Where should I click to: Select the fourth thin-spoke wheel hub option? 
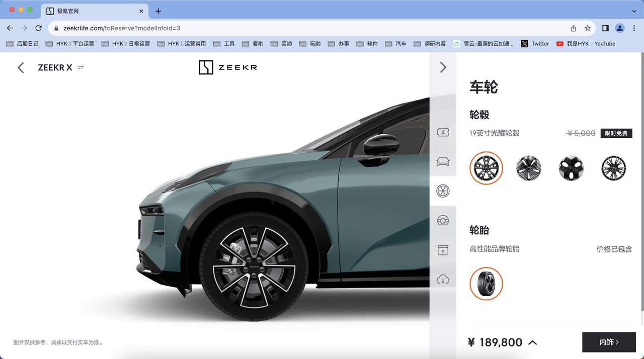[614, 168]
